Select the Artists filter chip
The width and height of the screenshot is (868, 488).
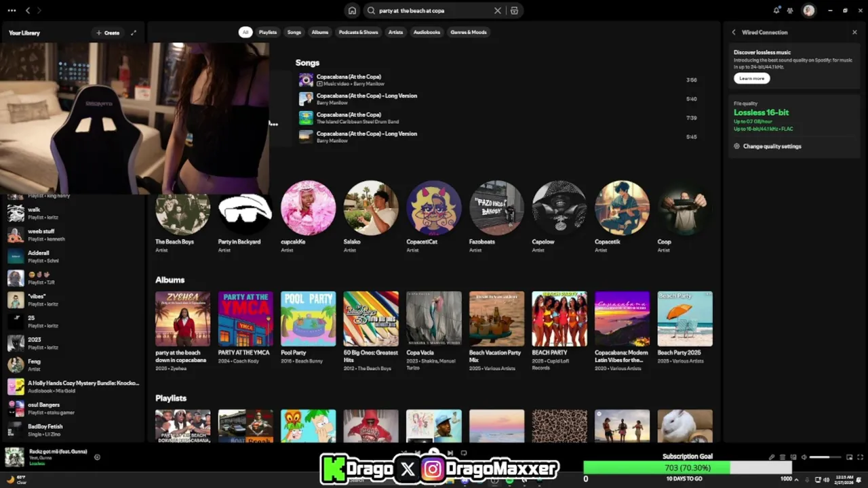click(395, 32)
